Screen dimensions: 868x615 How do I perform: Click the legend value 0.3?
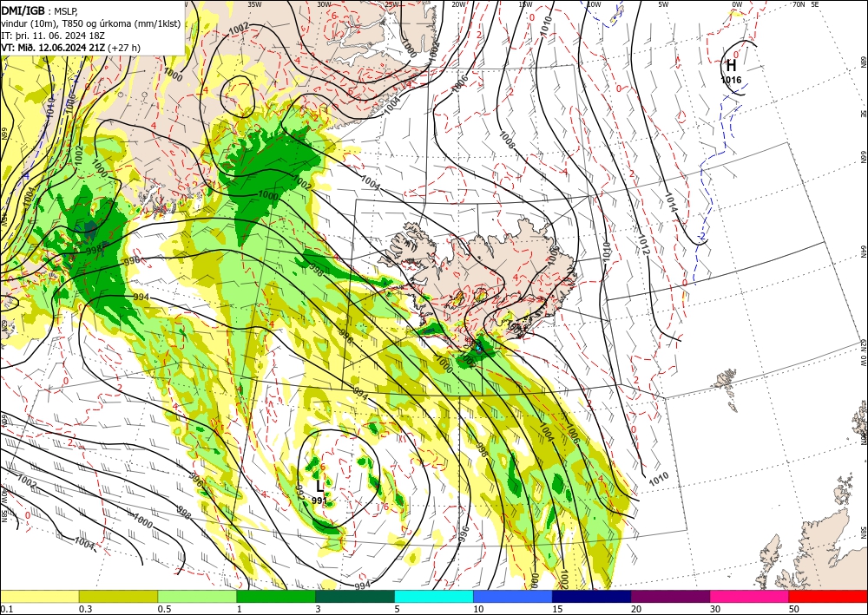(85, 609)
